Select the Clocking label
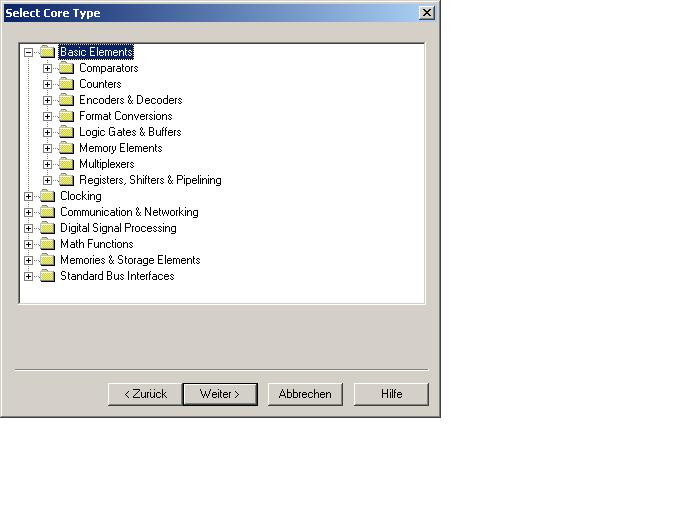The width and height of the screenshot is (700, 525). pos(81,196)
